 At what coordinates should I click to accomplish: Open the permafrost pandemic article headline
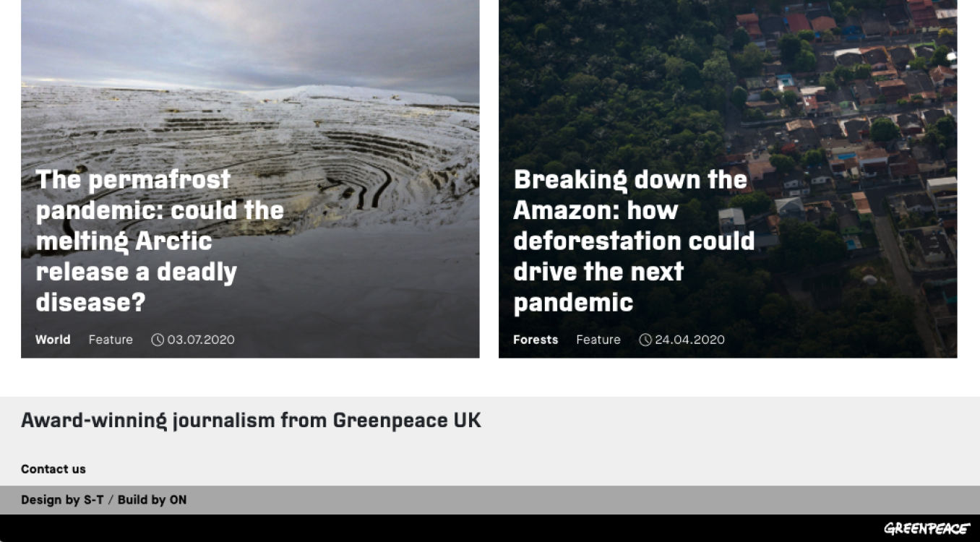coord(160,241)
